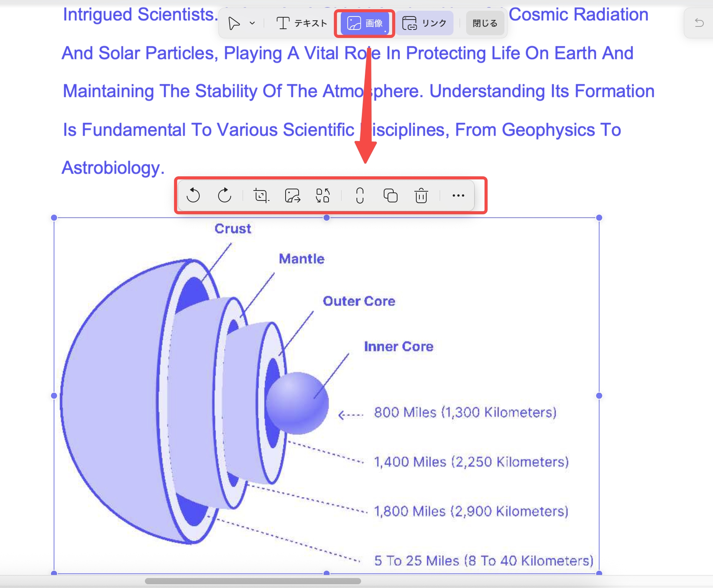Click the left-middle handle of image

tap(54, 396)
